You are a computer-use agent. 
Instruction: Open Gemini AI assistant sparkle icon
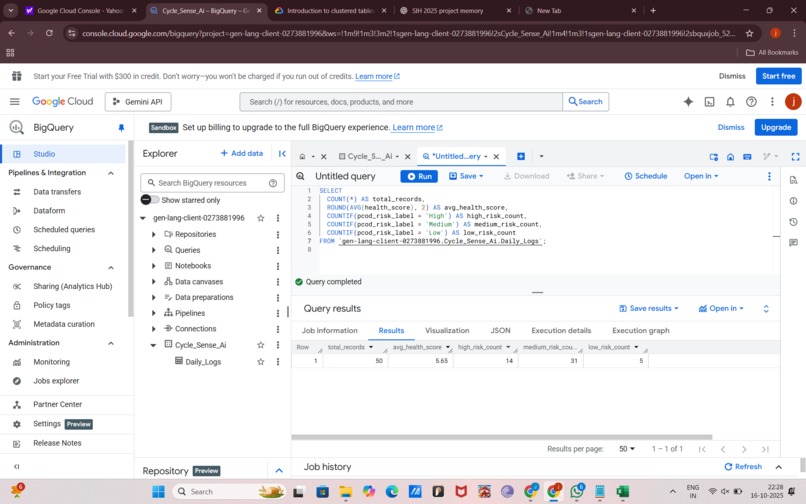[688, 102]
